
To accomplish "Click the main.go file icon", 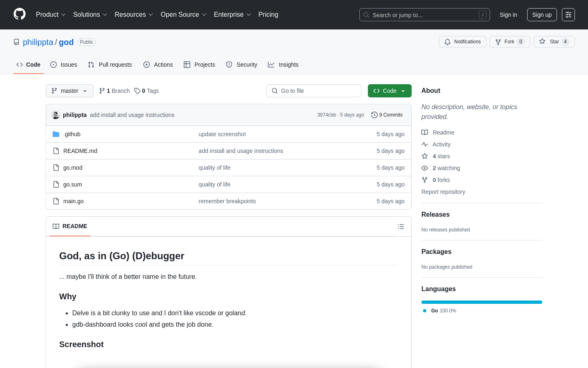I will coord(56,201).
